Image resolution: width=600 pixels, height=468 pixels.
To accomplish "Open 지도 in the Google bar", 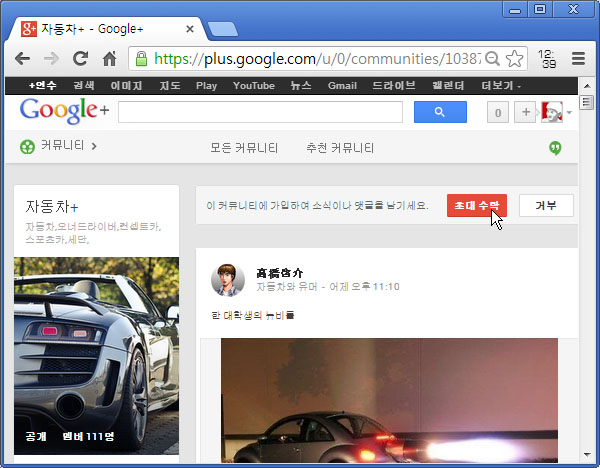I will [170, 86].
